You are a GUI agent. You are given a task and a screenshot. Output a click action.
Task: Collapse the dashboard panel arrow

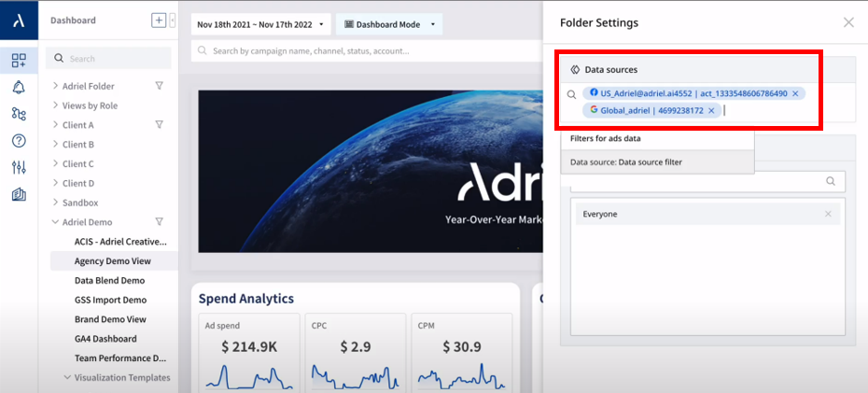(x=172, y=21)
